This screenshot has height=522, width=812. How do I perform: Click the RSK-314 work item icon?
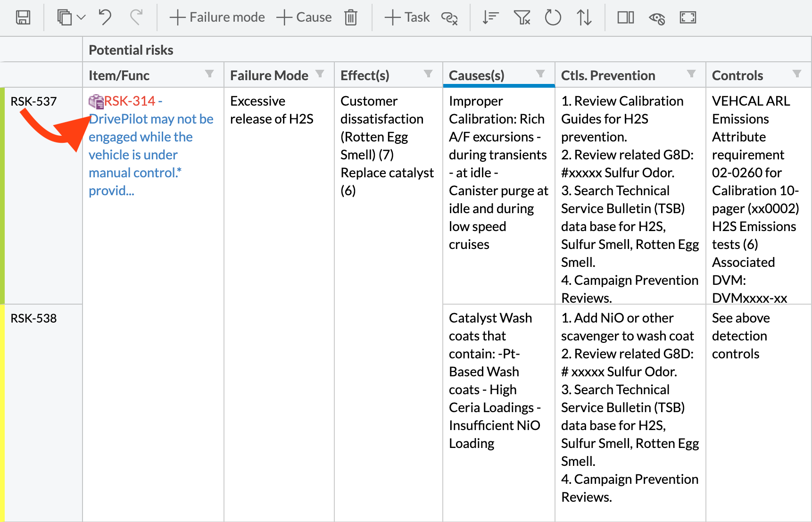click(x=96, y=101)
